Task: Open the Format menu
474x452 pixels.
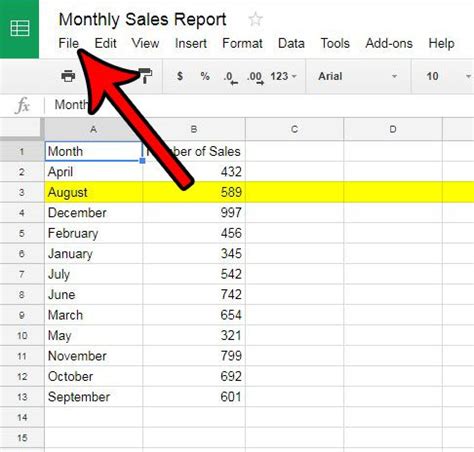Action: point(242,43)
